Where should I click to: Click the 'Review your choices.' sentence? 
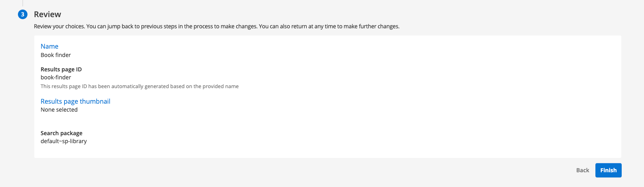pos(59,26)
